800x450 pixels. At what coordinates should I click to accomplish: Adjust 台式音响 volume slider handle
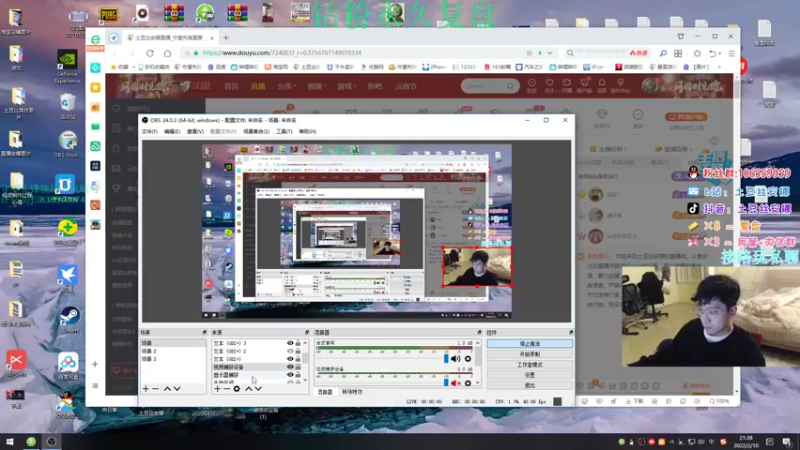click(x=446, y=359)
